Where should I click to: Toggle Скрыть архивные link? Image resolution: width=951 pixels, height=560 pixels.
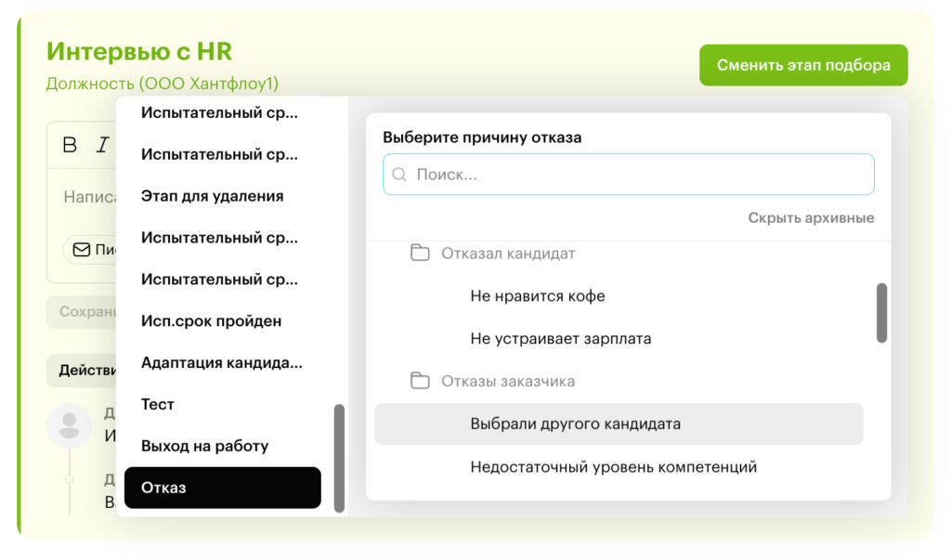811,218
